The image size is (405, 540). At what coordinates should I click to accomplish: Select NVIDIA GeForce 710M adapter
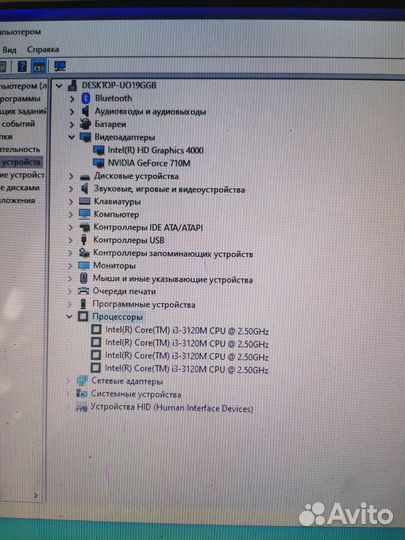(149, 163)
